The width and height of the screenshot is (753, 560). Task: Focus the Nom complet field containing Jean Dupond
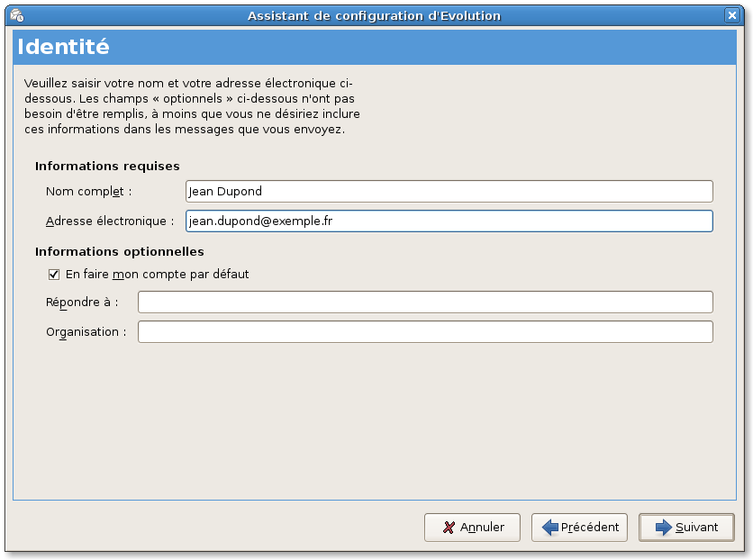[449, 192]
